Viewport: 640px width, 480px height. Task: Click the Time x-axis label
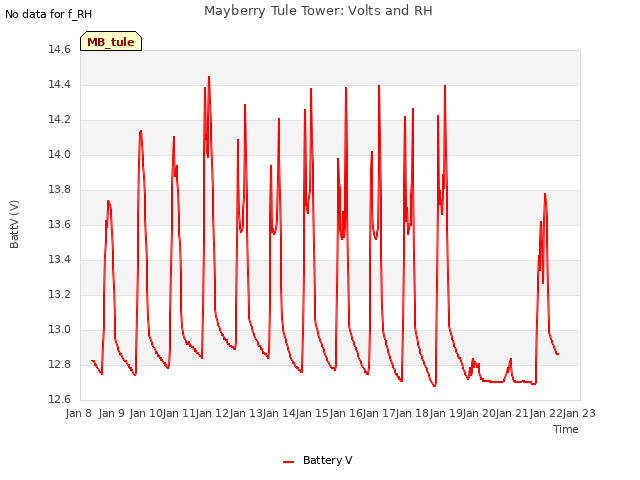(566, 429)
